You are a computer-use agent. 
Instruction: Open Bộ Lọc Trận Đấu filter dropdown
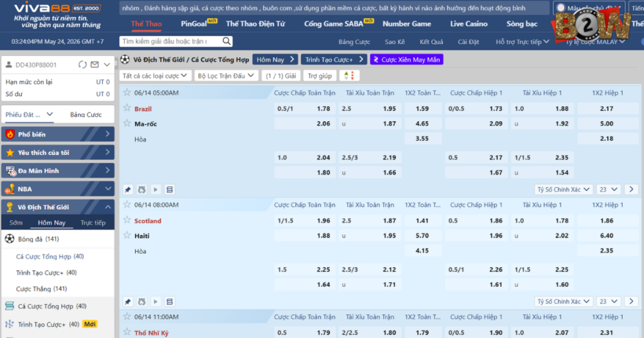(x=226, y=75)
